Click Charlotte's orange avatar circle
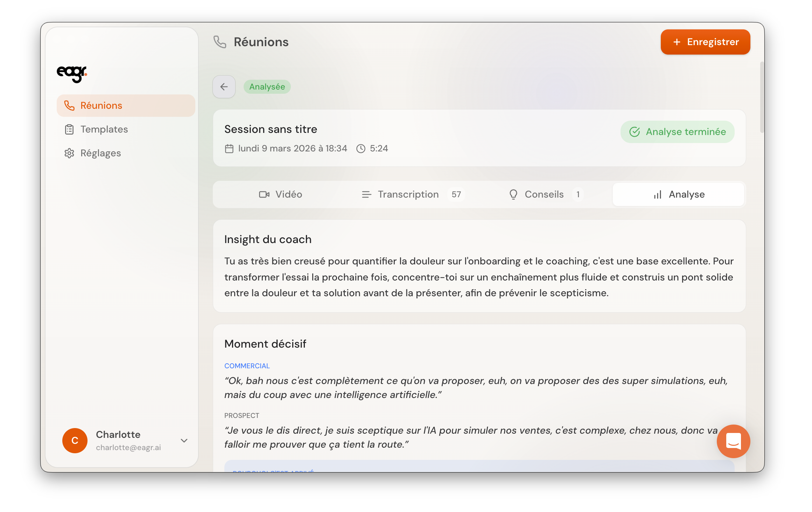 point(75,441)
